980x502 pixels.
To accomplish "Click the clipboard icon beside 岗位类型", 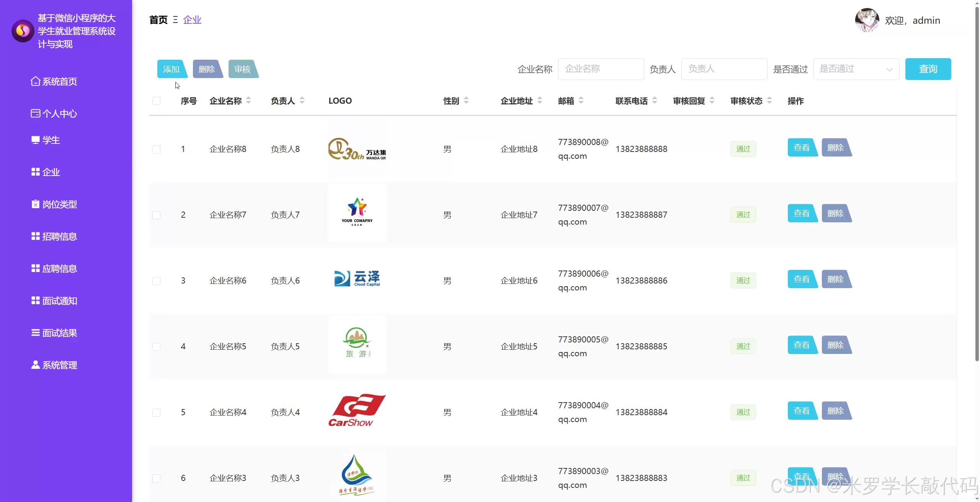I will coord(35,204).
